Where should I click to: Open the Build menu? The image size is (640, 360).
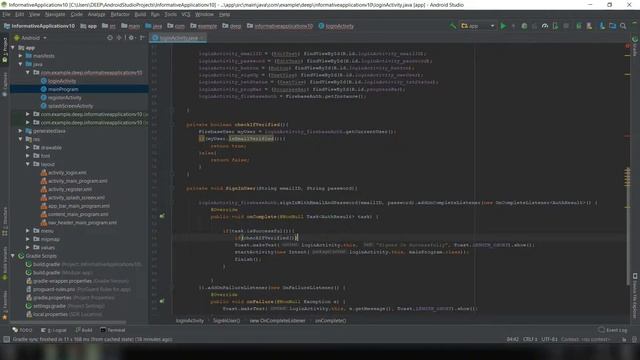coord(140,14)
